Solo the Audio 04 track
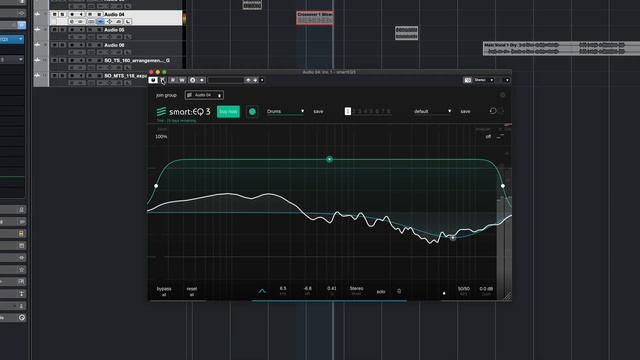The width and height of the screenshot is (640, 360). coord(62,14)
